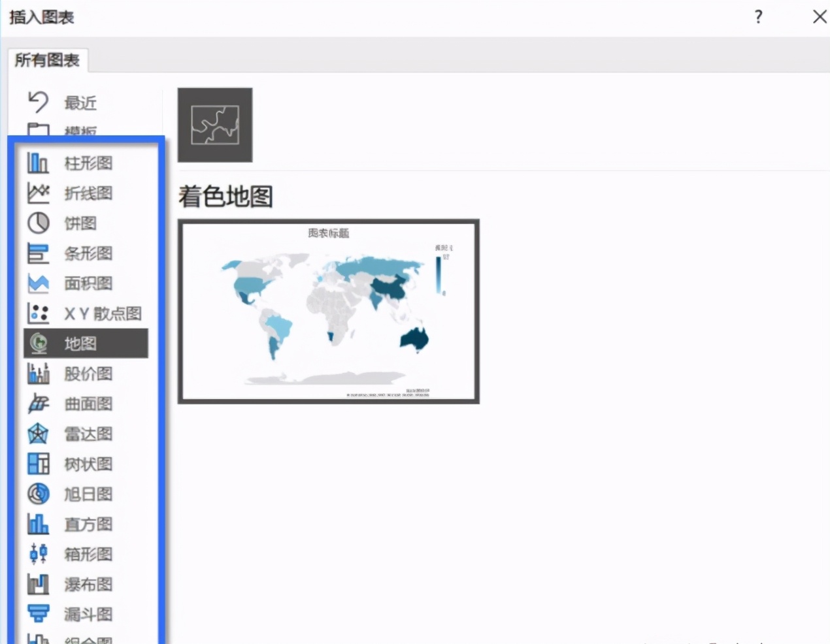Click the filled map subtype thumbnail
The width and height of the screenshot is (830, 644).
click(x=215, y=125)
